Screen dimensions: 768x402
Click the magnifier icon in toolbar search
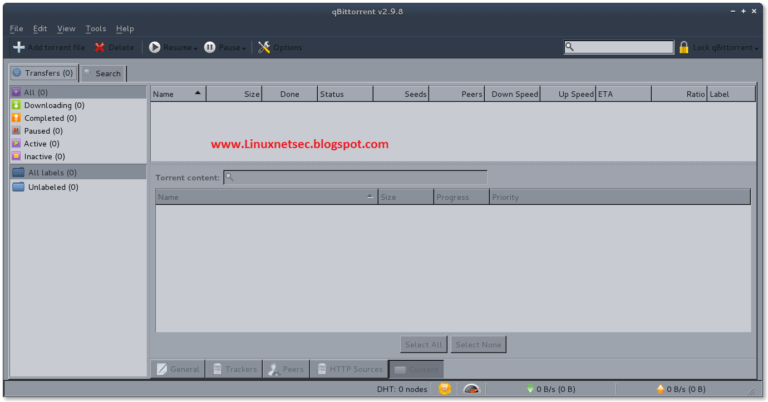tap(569, 47)
